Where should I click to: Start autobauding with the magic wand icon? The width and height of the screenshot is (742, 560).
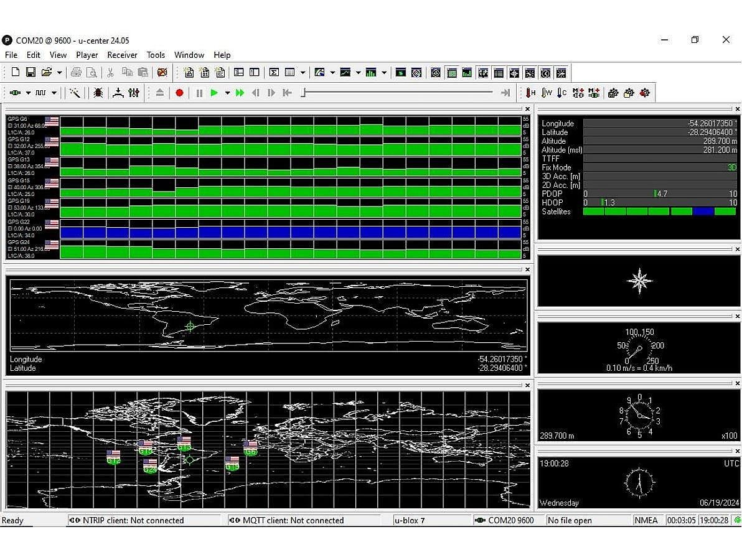click(x=74, y=93)
